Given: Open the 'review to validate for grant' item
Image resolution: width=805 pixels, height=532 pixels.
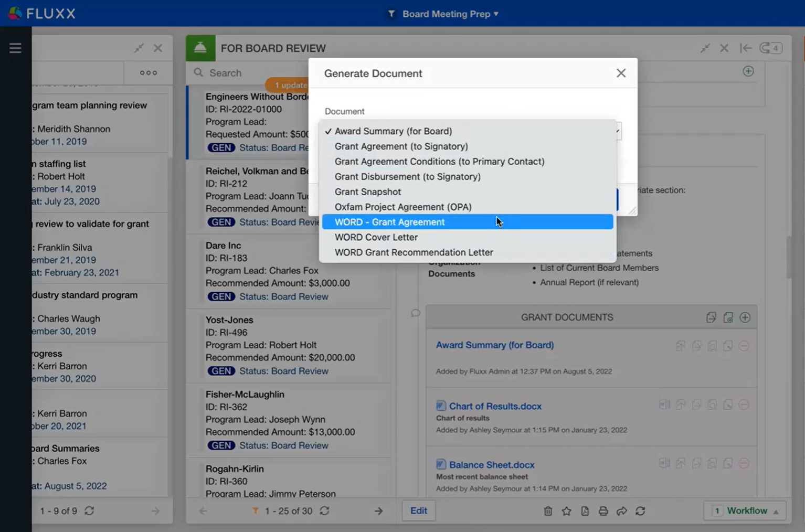Looking at the screenshot, I should [x=100, y=248].
